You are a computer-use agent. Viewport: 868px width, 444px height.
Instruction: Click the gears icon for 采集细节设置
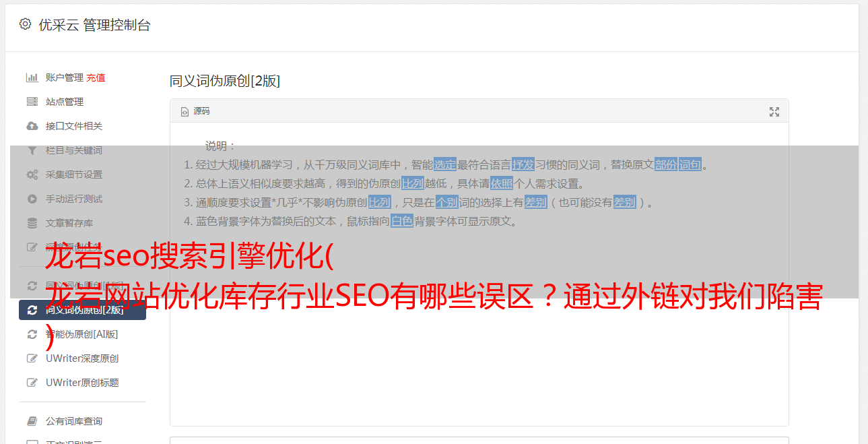32,175
